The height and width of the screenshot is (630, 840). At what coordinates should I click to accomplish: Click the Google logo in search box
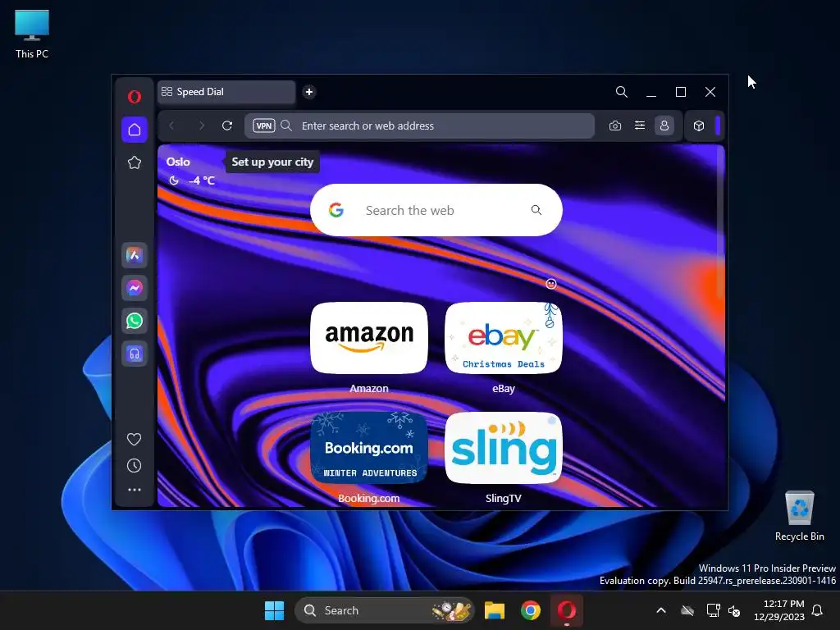click(336, 210)
